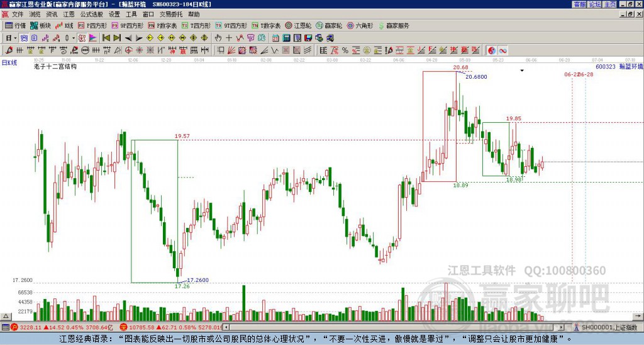Select the hand pan tool

(218, 38)
